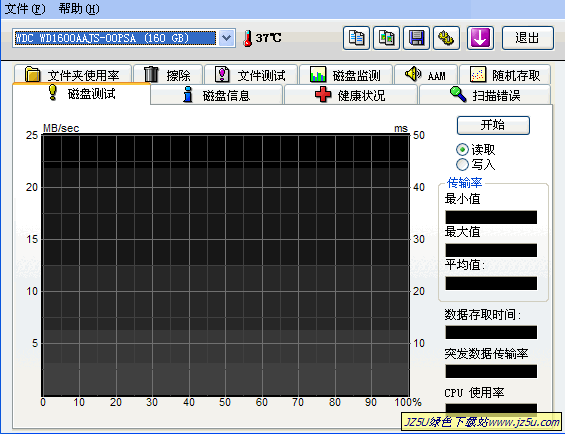Click the copy screenshot to clipboard icon

click(386, 38)
